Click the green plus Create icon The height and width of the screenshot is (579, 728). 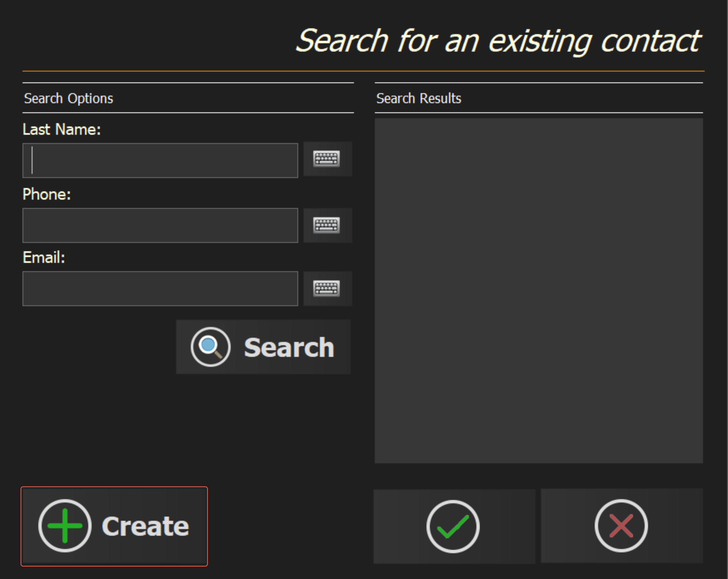65,526
